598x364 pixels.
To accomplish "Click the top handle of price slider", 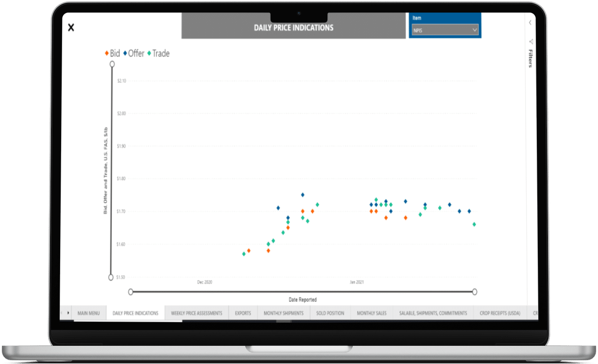I will (x=112, y=64).
